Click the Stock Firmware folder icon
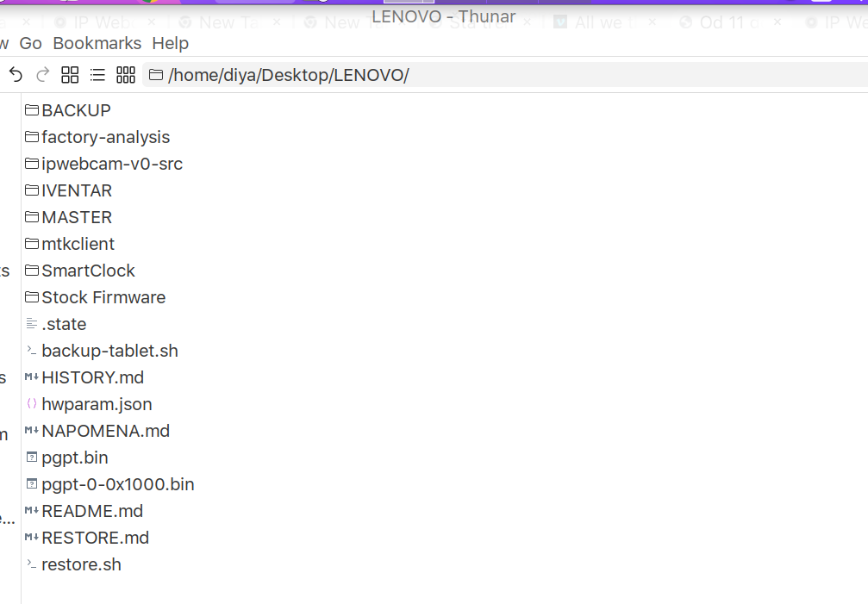This screenshot has width=868, height=604. (32, 297)
